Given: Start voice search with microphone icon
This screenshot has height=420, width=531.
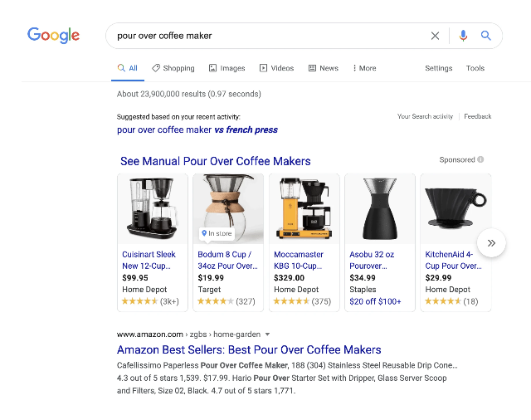Looking at the screenshot, I should (463, 36).
